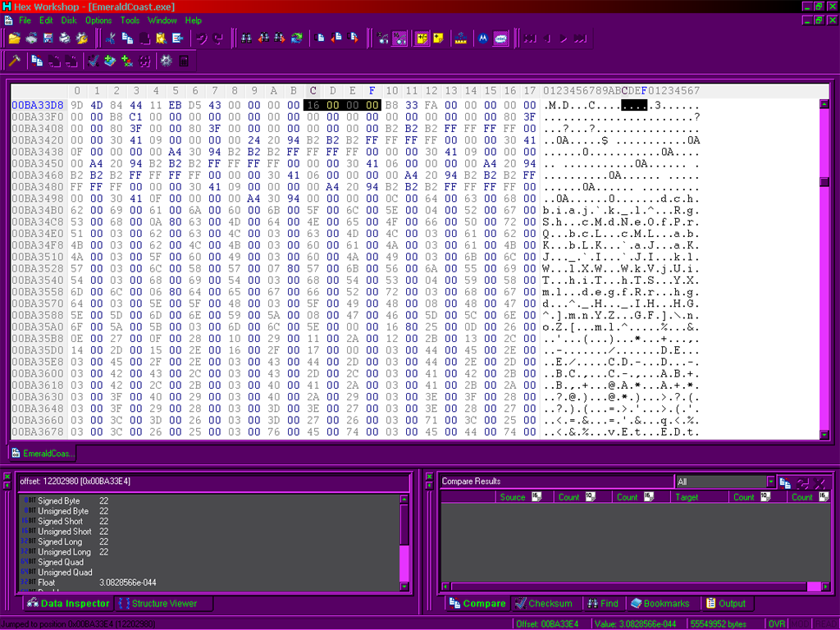Click the Paste Special star icon
The width and height of the screenshot is (840, 630).
coord(162,39)
